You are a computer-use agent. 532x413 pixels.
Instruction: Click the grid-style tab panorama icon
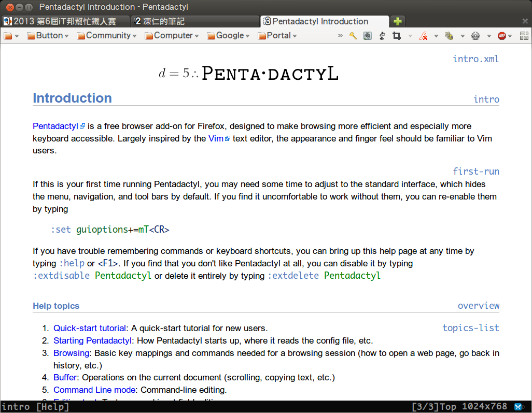point(525,36)
